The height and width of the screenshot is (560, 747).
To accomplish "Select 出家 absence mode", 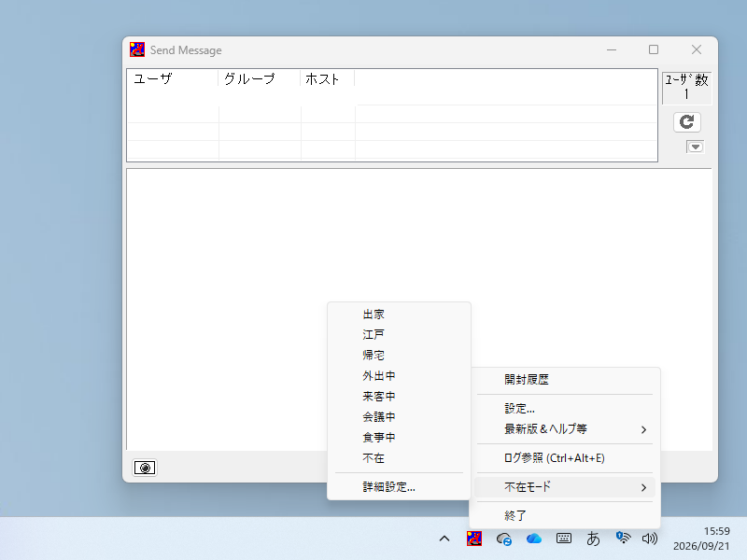I will coord(400,315).
